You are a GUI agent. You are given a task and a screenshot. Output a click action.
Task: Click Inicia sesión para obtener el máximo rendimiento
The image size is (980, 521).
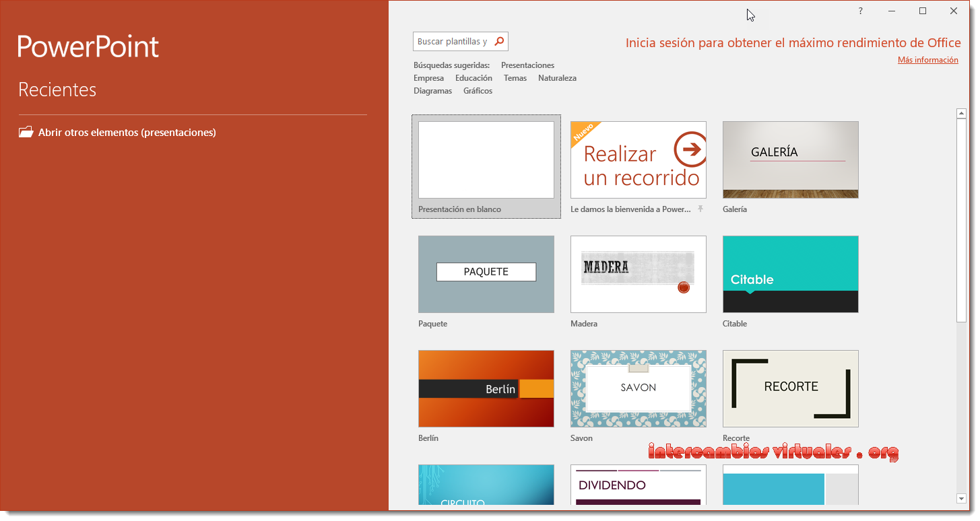click(793, 42)
